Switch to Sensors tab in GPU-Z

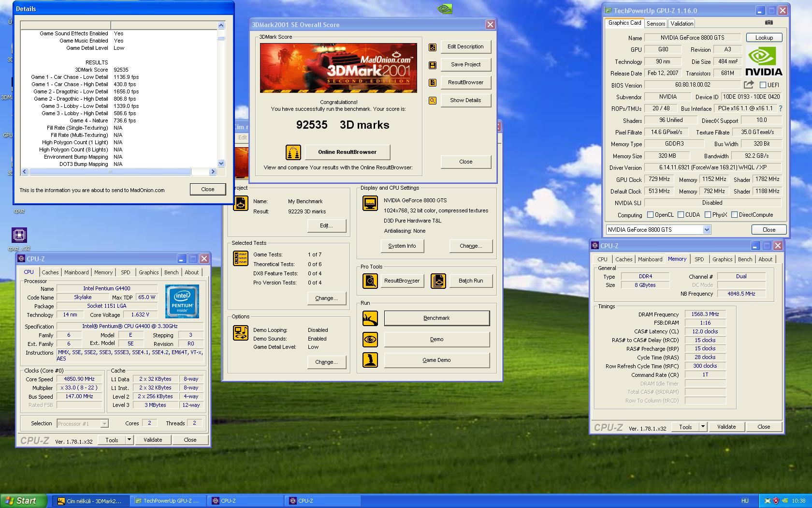(x=656, y=23)
